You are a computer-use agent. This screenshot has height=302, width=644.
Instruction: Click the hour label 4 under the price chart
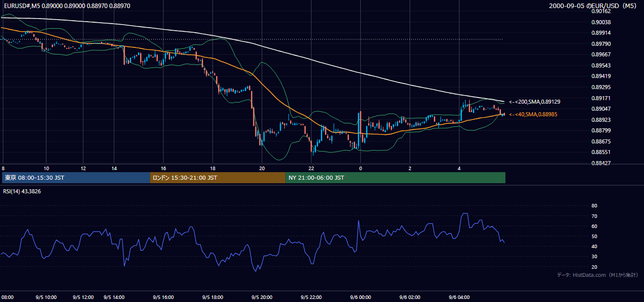459,168
